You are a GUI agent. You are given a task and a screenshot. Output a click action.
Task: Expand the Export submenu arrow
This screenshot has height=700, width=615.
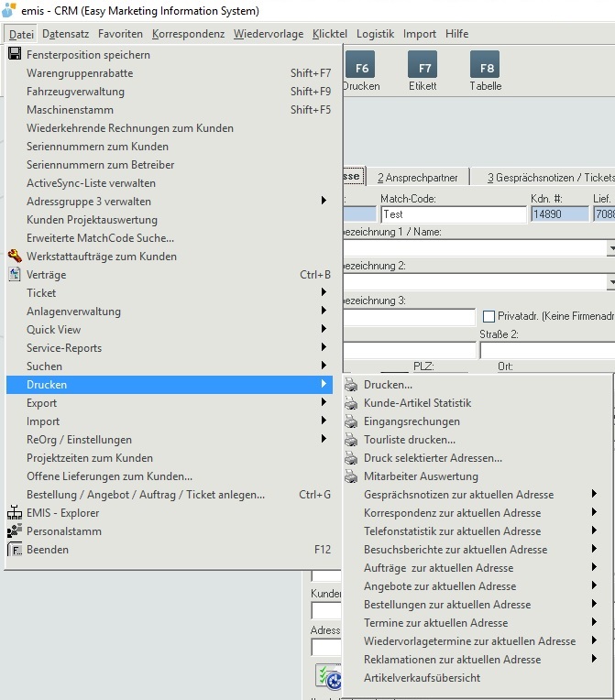324,402
